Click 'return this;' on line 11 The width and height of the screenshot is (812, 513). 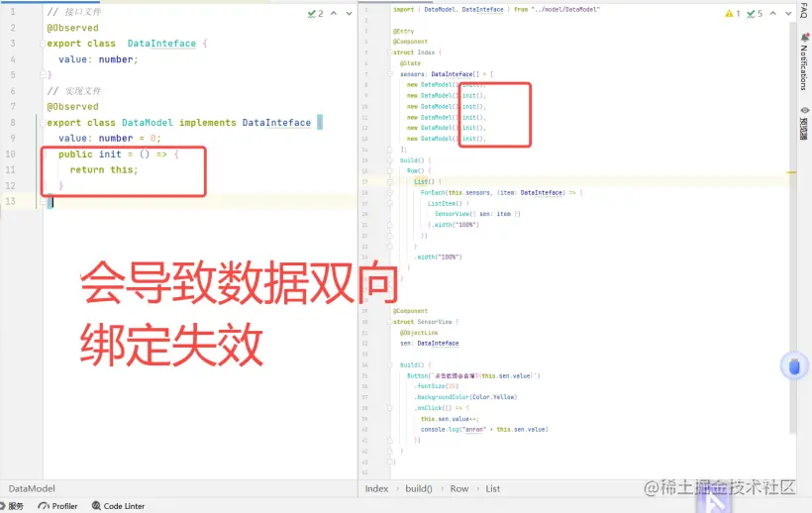coord(104,169)
